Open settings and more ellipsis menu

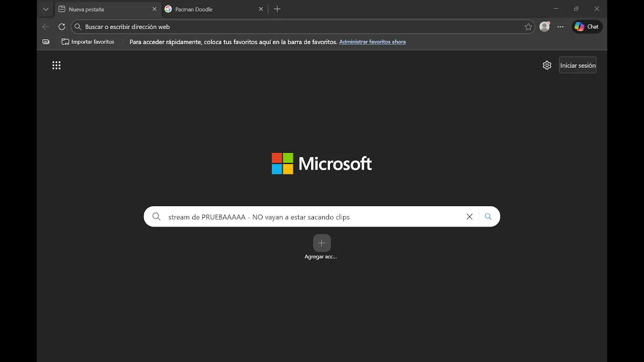pos(560,27)
